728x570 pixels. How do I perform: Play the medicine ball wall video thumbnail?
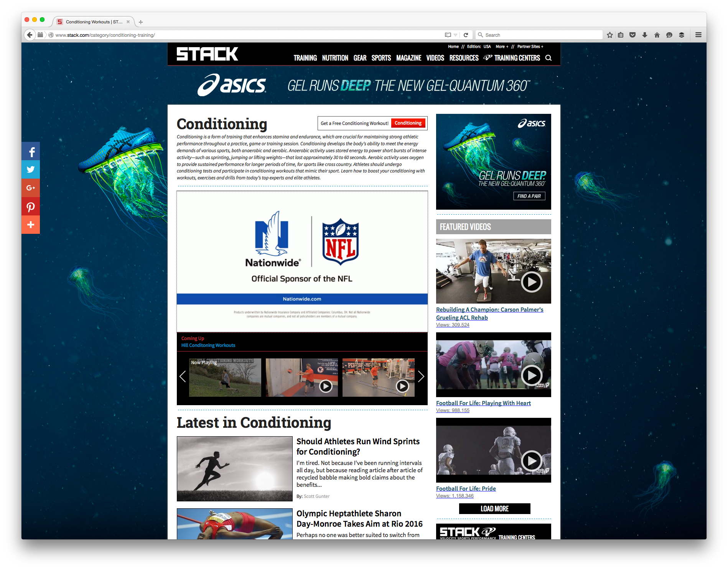pyautogui.click(x=302, y=378)
